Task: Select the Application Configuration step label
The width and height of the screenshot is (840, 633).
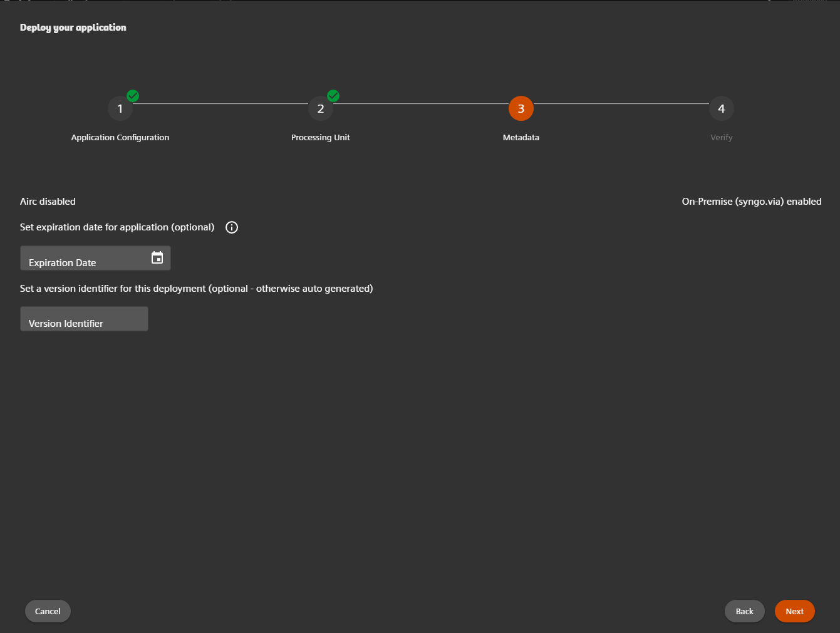Action: tap(120, 137)
